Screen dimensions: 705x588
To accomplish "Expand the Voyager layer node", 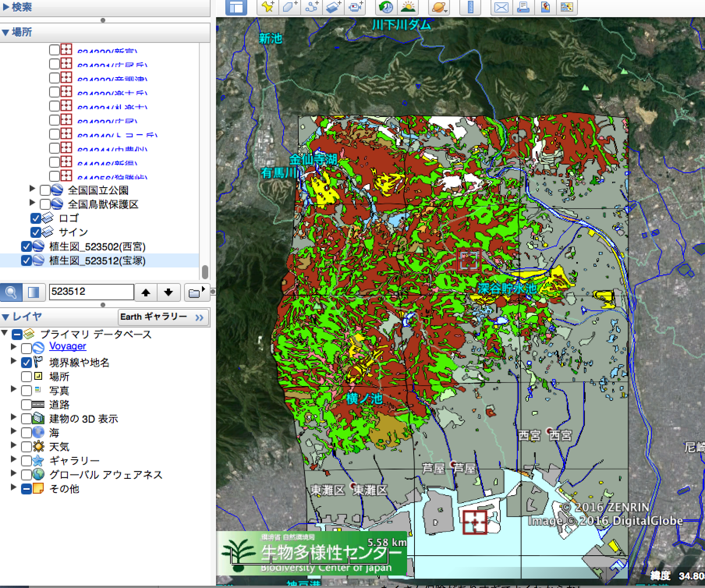I will 14,347.
